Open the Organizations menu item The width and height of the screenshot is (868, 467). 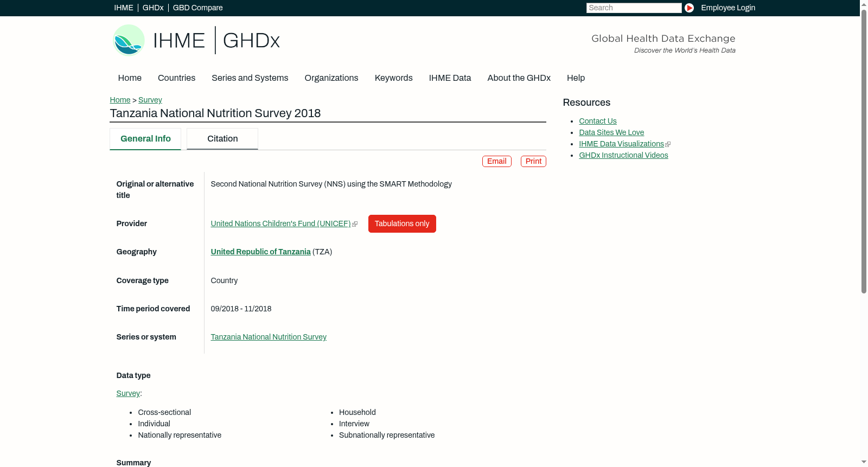click(331, 78)
